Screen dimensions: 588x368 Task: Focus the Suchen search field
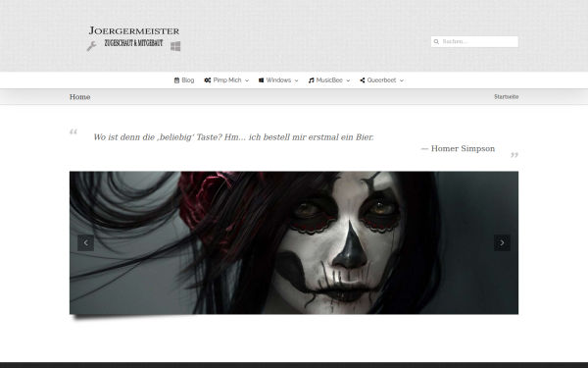pyautogui.click(x=474, y=41)
